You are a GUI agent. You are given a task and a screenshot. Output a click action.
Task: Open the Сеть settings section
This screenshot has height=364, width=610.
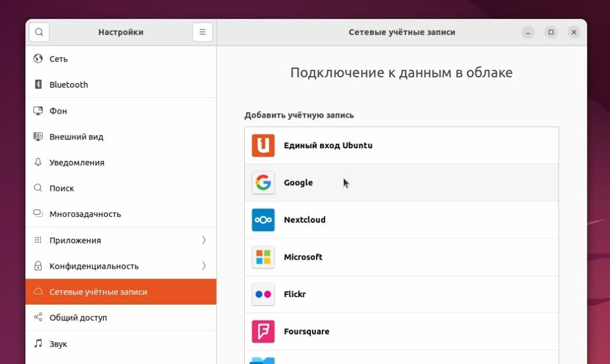click(121, 59)
